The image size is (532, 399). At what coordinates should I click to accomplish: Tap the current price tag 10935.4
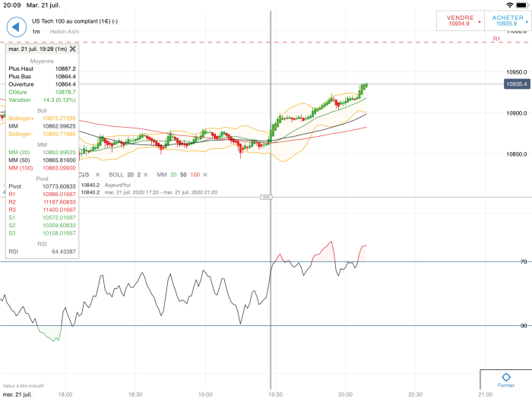pyautogui.click(x=517, y=84)
